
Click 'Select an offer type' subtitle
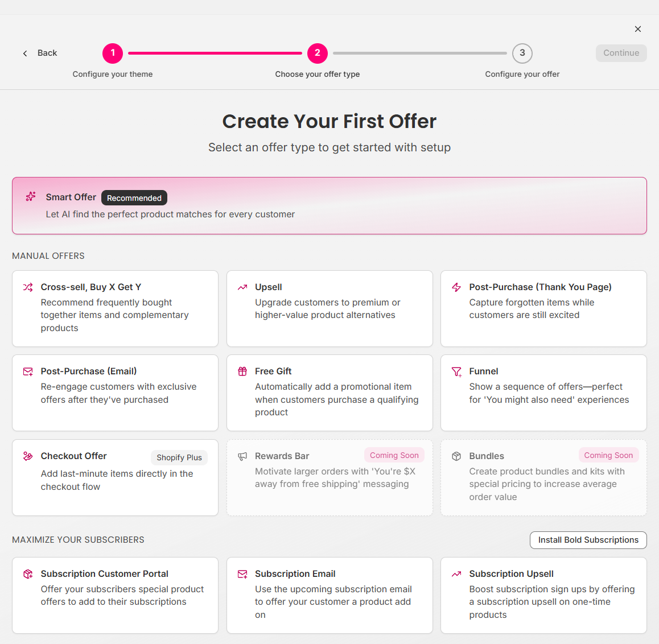[x=329, y=147]
